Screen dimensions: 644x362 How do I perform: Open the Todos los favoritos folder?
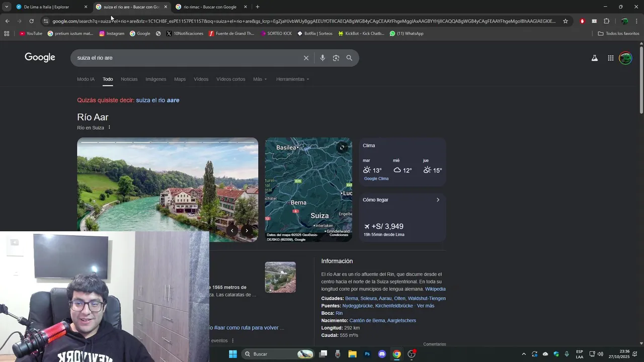pos(618,34)
